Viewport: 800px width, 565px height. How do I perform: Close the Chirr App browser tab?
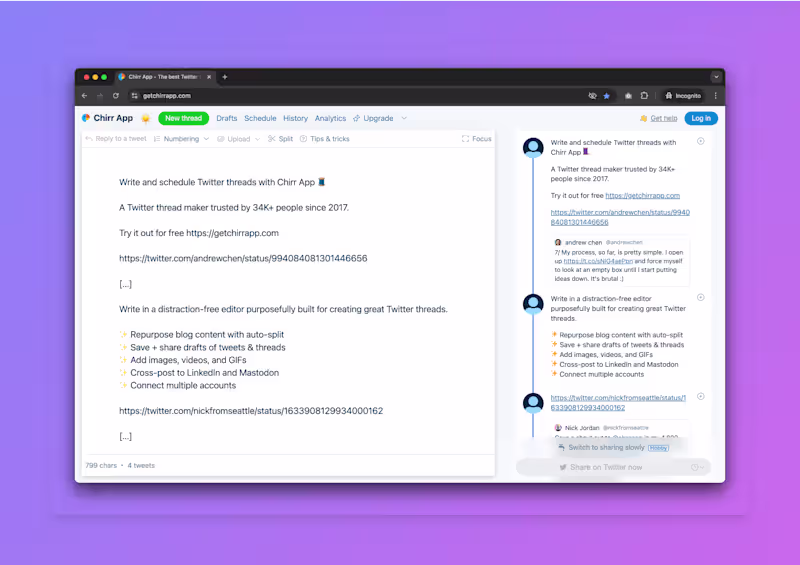(x=209, y=77)
